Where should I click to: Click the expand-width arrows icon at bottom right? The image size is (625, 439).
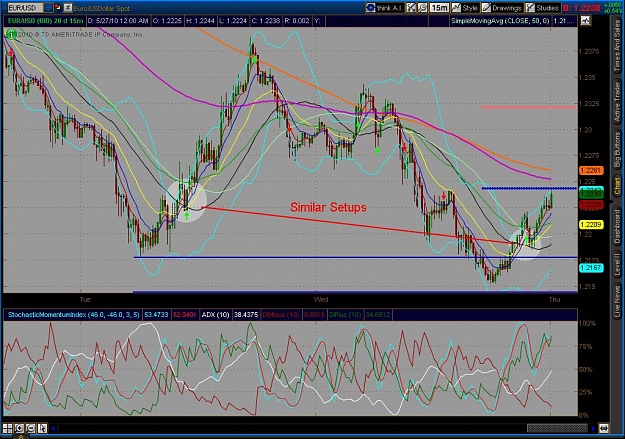(x=604, y=429)
